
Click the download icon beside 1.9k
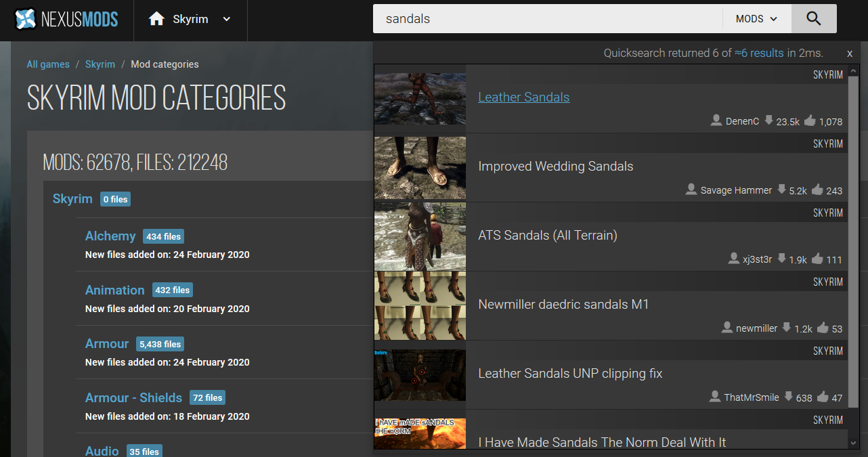pyautogui.click(x=781, y=259)
